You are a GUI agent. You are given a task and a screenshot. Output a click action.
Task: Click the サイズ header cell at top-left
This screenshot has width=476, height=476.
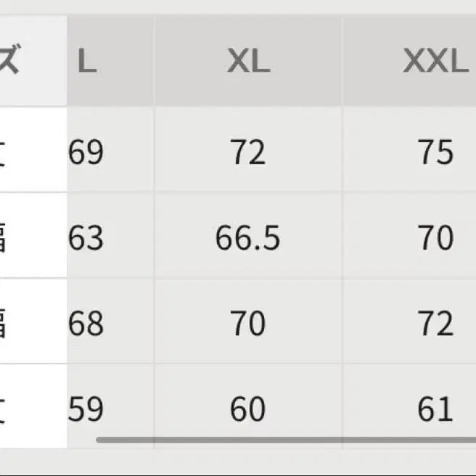coord(15,63)
